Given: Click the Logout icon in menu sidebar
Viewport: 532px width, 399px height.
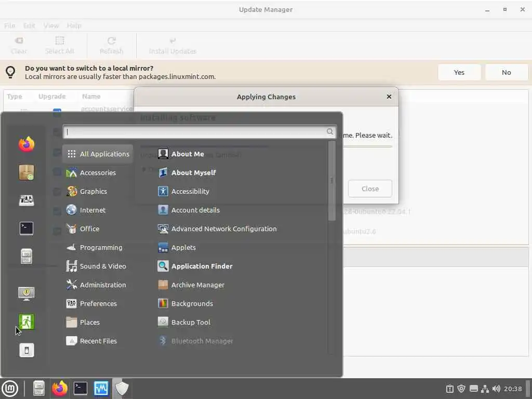Looking at the screenshot, I should tap(26, 322).
